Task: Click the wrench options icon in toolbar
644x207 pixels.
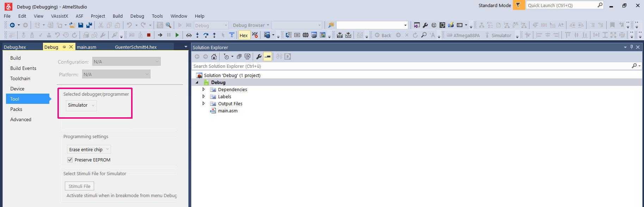Action: point(425,25)
